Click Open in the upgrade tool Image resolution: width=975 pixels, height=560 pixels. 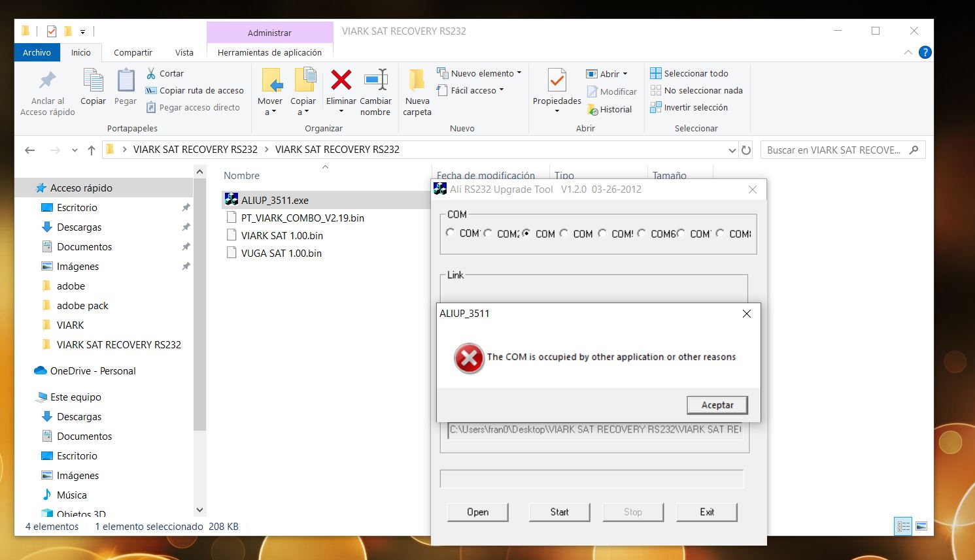pos(478,512)
